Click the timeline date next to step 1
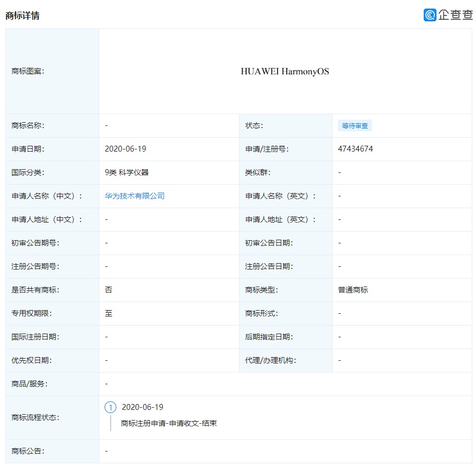 (x=142, y=407)
